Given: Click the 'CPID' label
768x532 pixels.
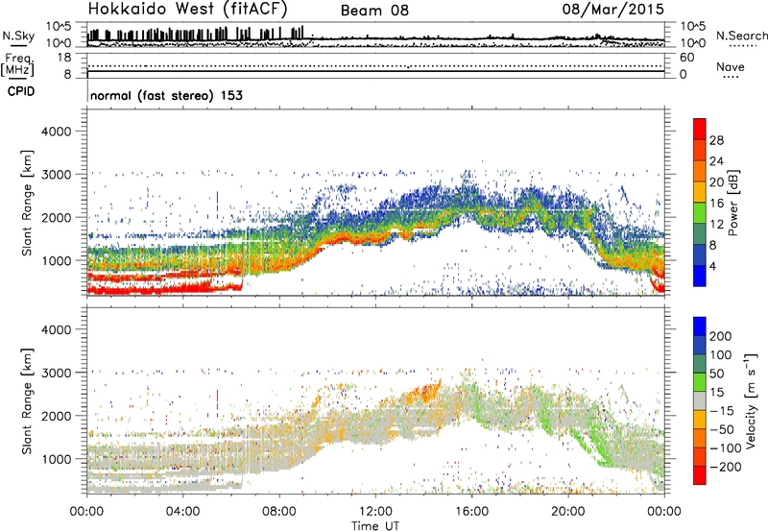Looking at the screenshot, I should click(x=21, y=91).
